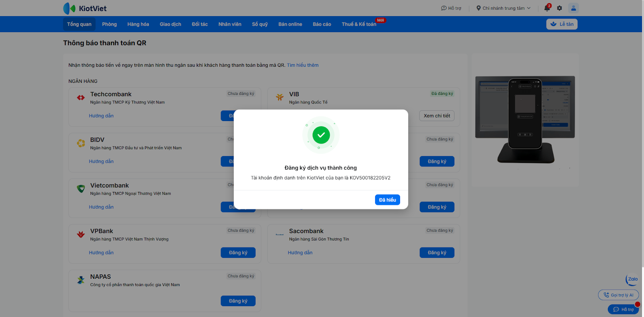Viewport: 644px width, 317px height.
Task: Open Hướng dẫn for Sacombank
Action: [x=300, y=253]
